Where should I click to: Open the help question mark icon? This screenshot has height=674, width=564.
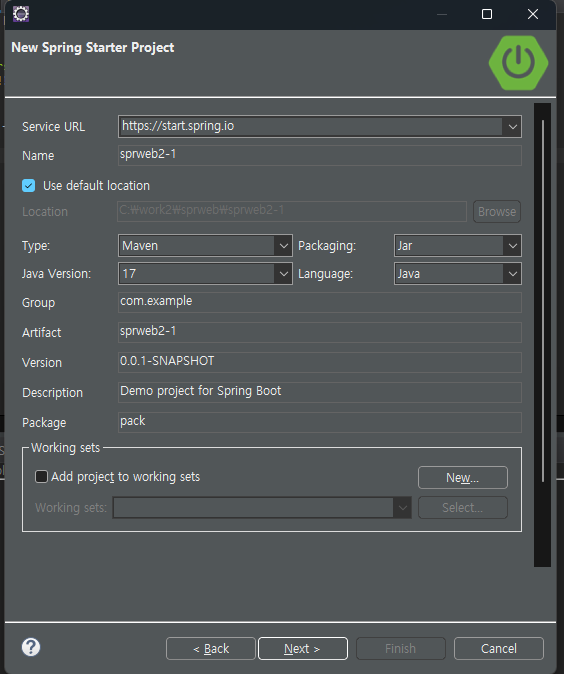31,647
